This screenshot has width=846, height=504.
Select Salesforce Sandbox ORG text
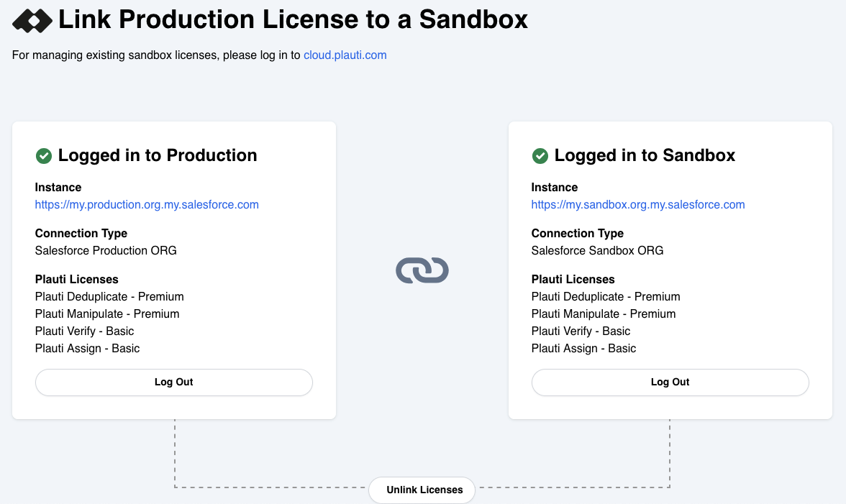597,251
